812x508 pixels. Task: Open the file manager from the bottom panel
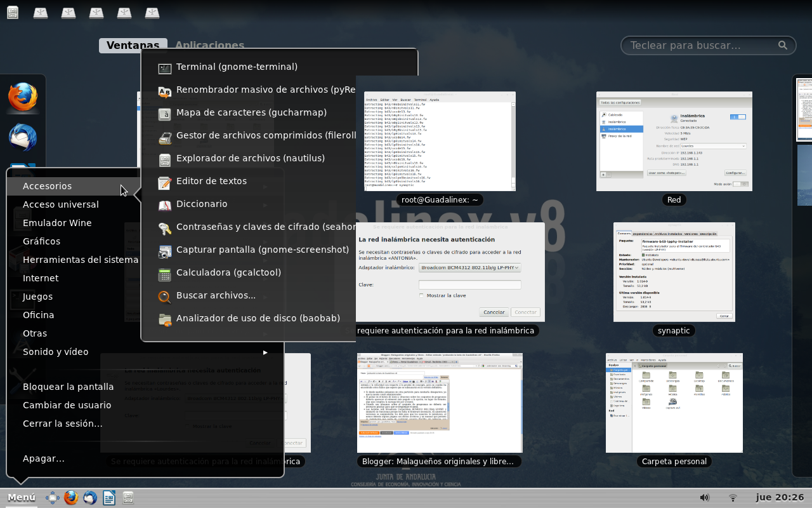pos(128,498)
